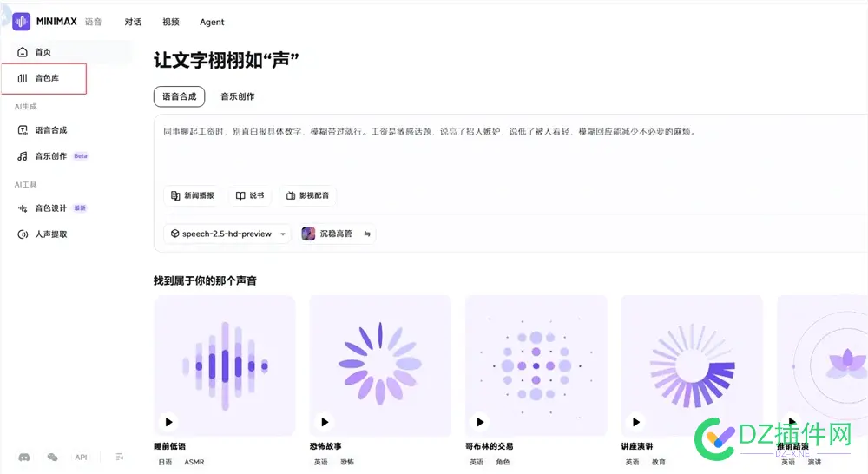This screenshot has height=474, width=868.
Task: Select the 语音合成 tab
Action: tap(180, 96)
